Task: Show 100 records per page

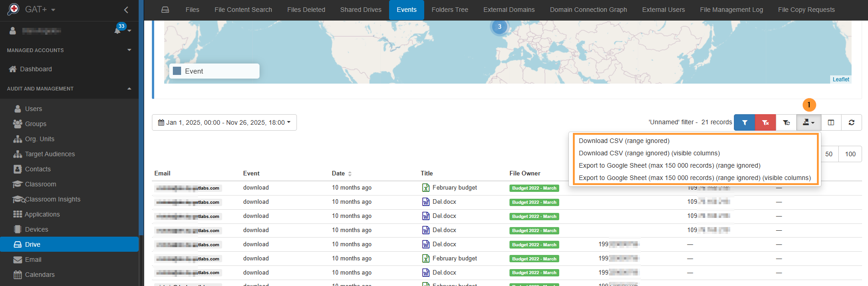Action: pos(850,154)
